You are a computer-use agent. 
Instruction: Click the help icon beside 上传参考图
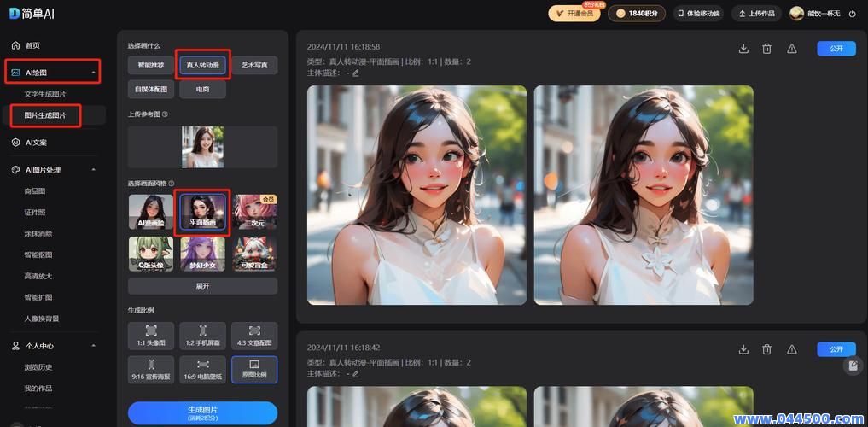pyautogui.click(x=165, y=114)
